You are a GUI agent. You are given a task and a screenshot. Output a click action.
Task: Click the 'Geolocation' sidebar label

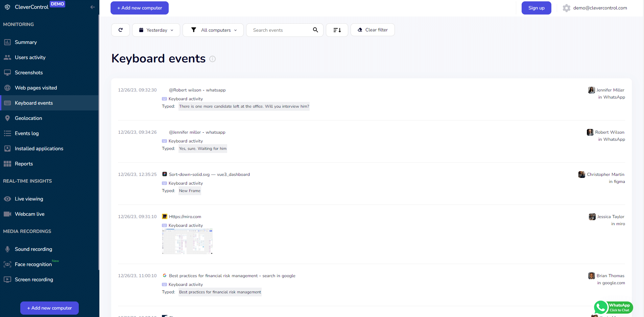(28, 118)
